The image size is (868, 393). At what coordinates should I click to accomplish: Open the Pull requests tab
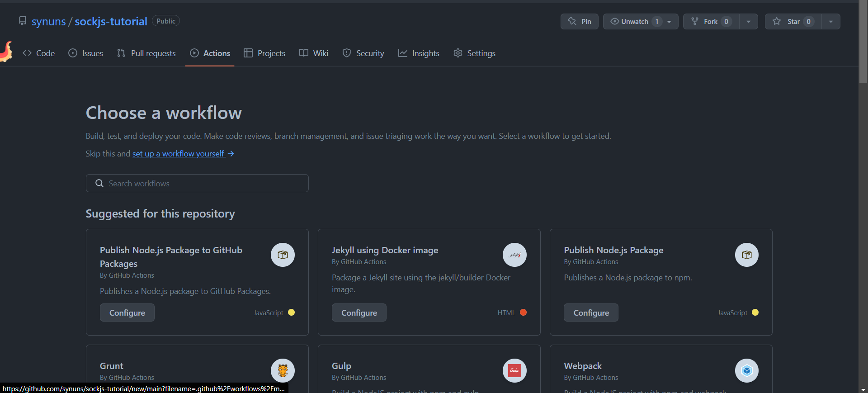146,53
